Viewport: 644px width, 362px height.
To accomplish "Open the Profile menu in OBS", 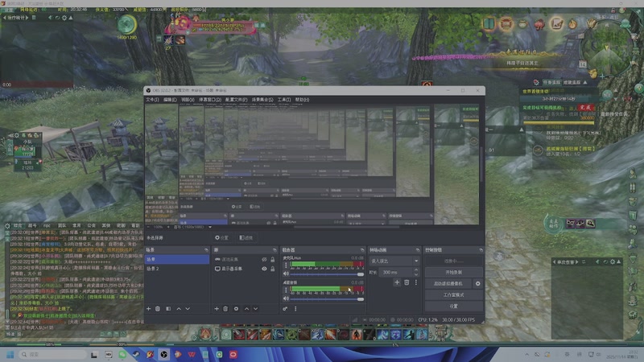I will click(x=236, y=100).
